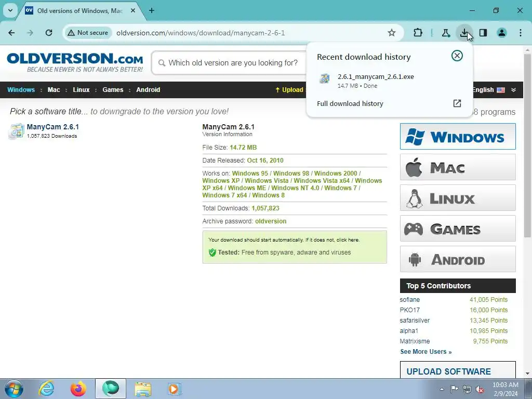Open contributor alpha1 profile
The height and width of the screenshot is (399, 532).
[x=409, y=331]
